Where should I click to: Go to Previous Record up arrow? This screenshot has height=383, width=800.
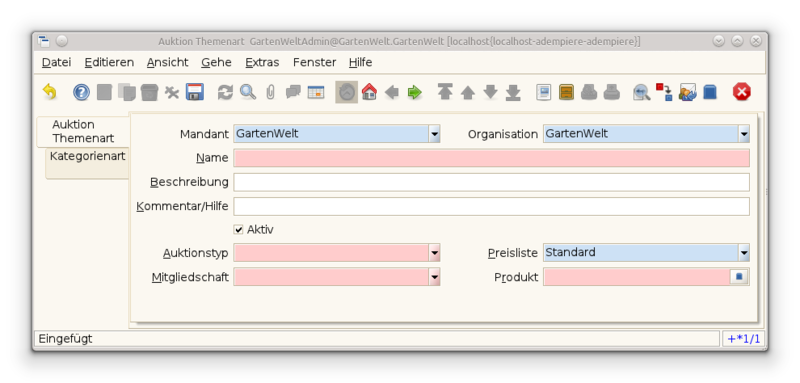[467, 92]
